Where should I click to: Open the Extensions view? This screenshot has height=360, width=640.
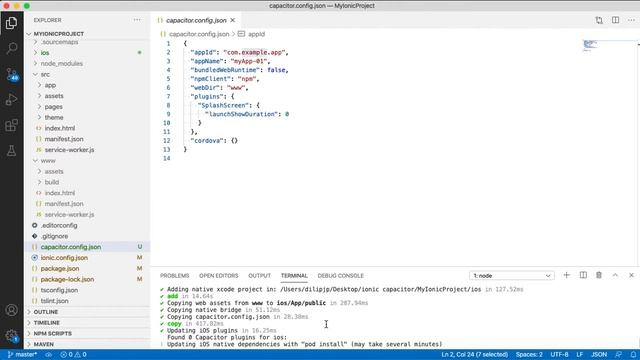[11, 125]
